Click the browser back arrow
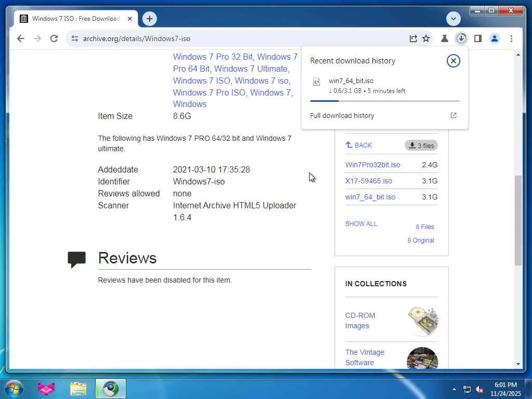This screenshot has height=399, width=532. [x=21, y=38]
